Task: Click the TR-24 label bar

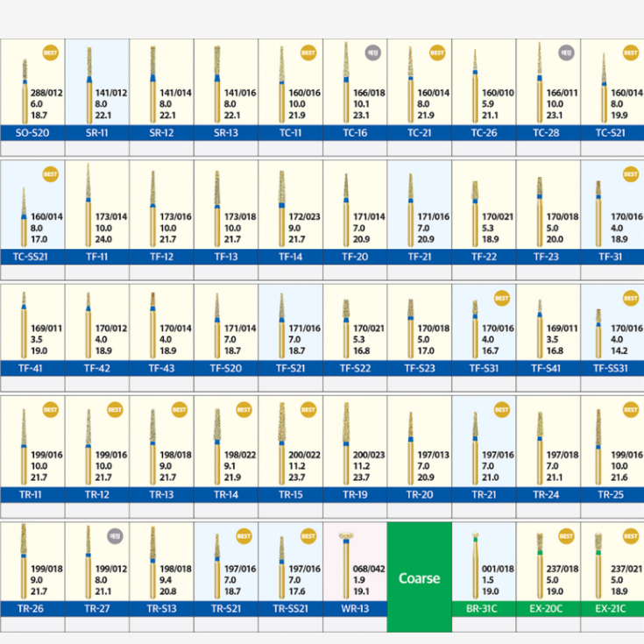Action: (x=548, y=494)
